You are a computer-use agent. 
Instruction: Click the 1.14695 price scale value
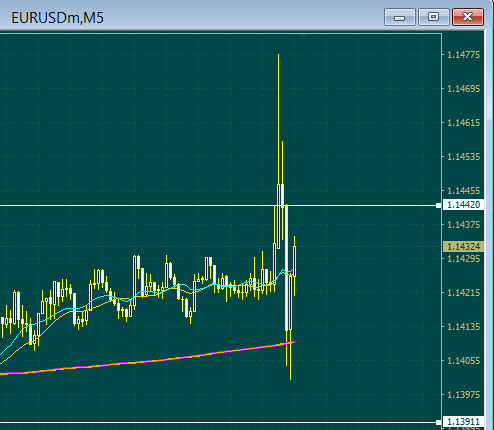tap(464, 89)
